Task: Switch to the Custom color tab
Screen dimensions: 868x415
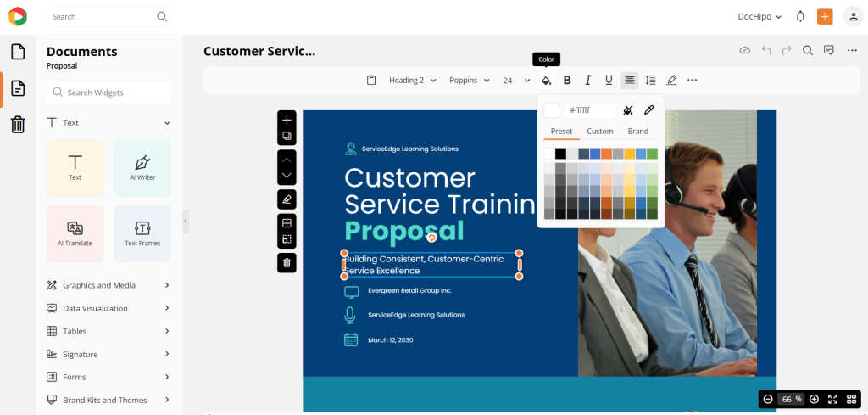Action: pos(600,132)
